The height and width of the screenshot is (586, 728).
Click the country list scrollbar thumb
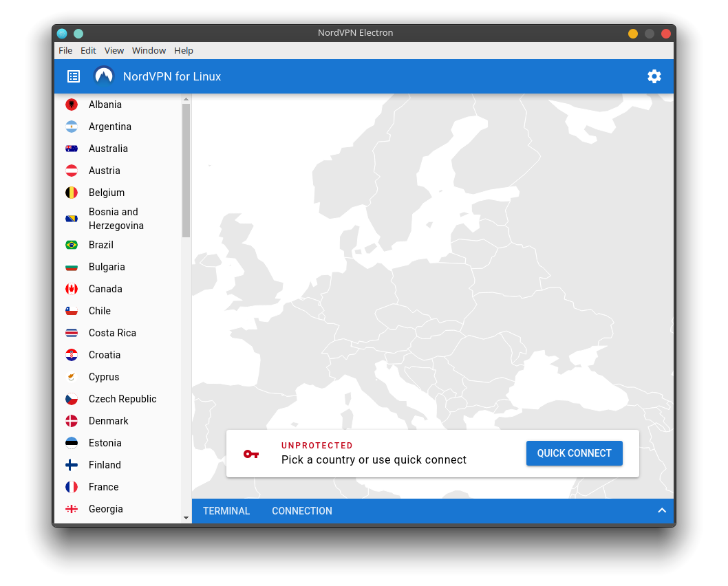[186, 171]
